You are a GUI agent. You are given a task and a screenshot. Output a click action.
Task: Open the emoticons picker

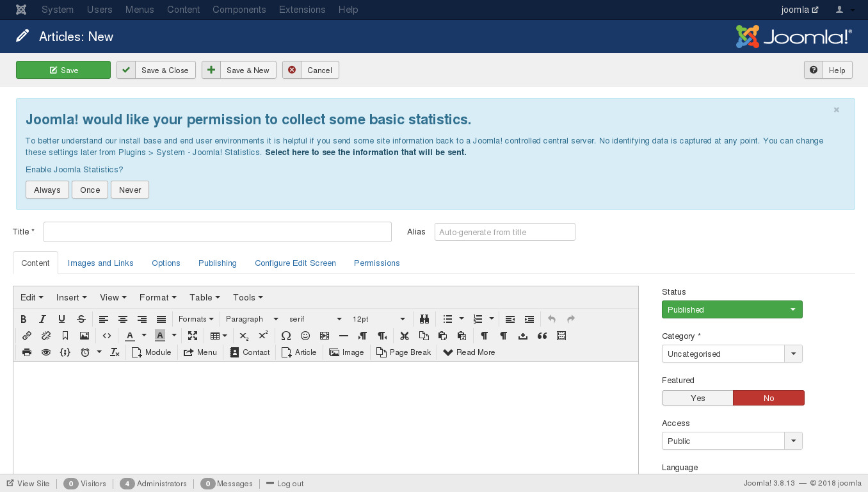pos(305,336)
